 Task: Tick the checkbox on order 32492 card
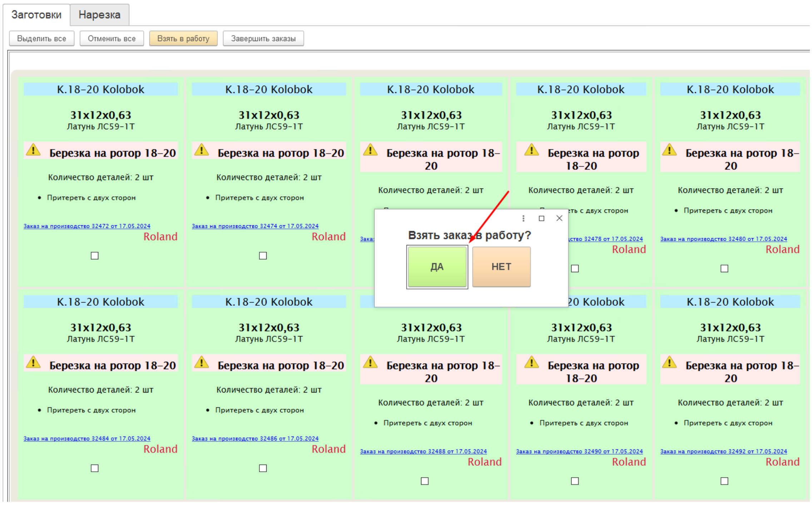[x=724, y=481]
